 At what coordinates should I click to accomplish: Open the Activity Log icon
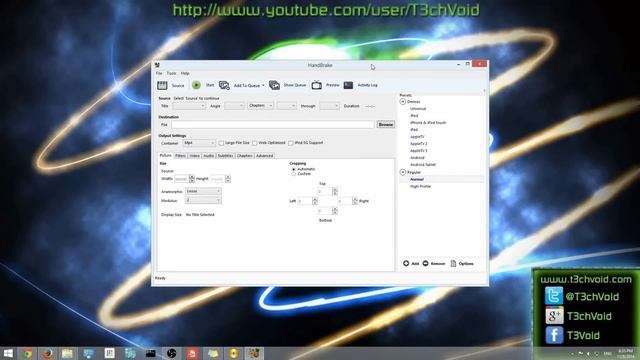click(348, 85)
